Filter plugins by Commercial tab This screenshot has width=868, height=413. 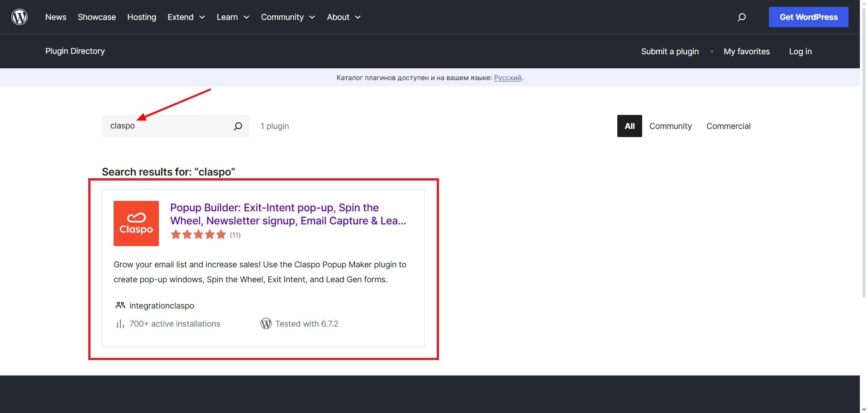coord(728,126)
